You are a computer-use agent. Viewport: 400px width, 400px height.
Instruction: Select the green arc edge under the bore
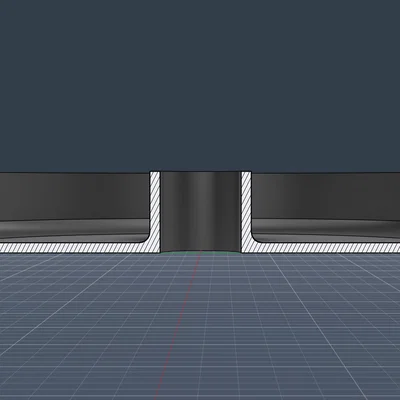[200, 253]
